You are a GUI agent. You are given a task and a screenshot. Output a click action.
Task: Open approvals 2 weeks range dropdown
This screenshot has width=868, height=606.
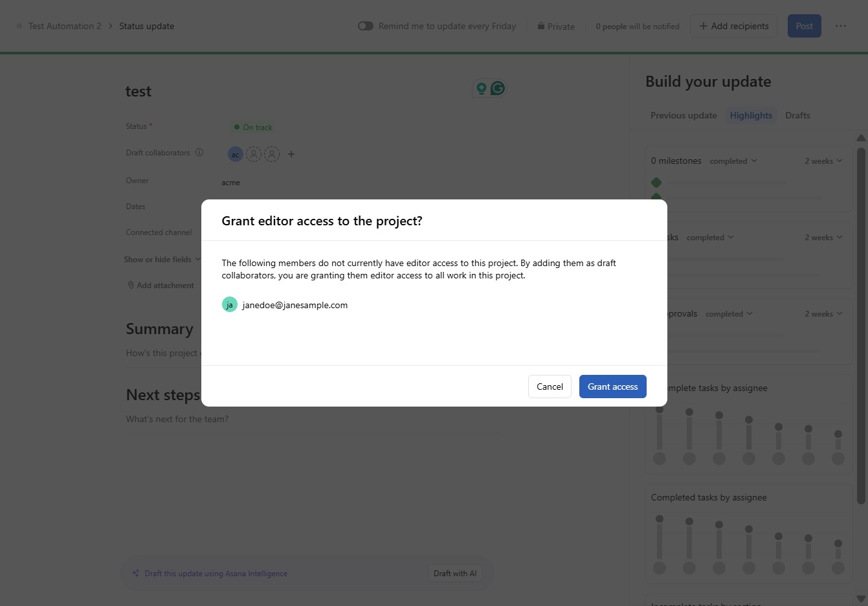[x=823, y=314]
